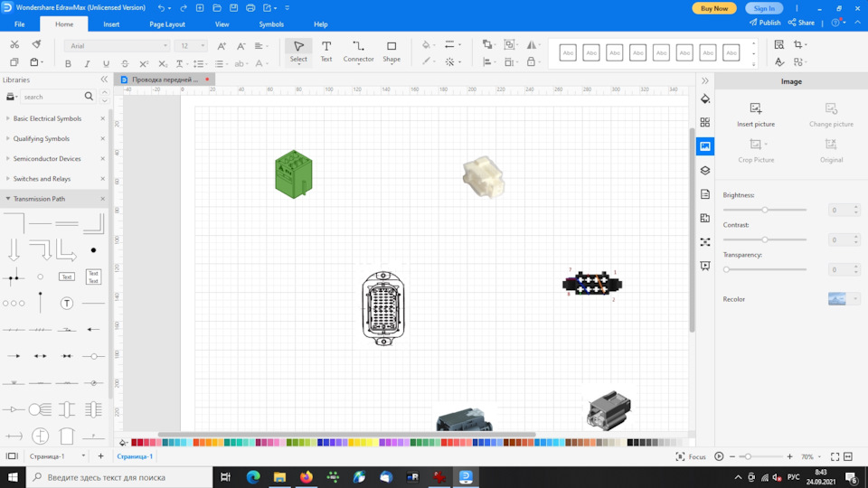The image size is (868, 488).
Task: Click the Cut scissors icon
Action: click(x=14, y=45)
